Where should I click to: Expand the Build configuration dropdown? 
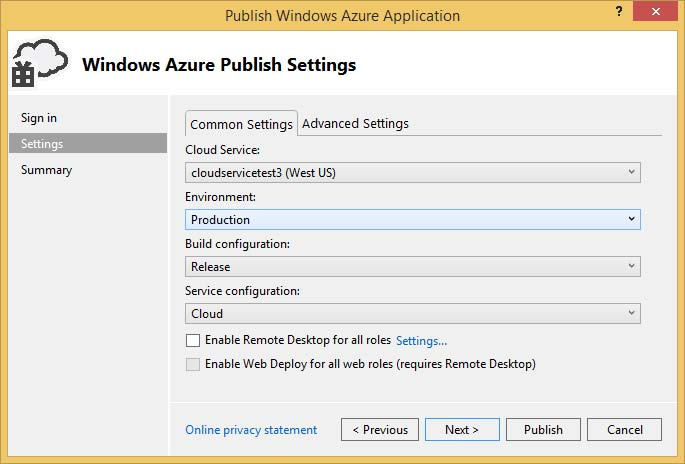tap(413, 267)
